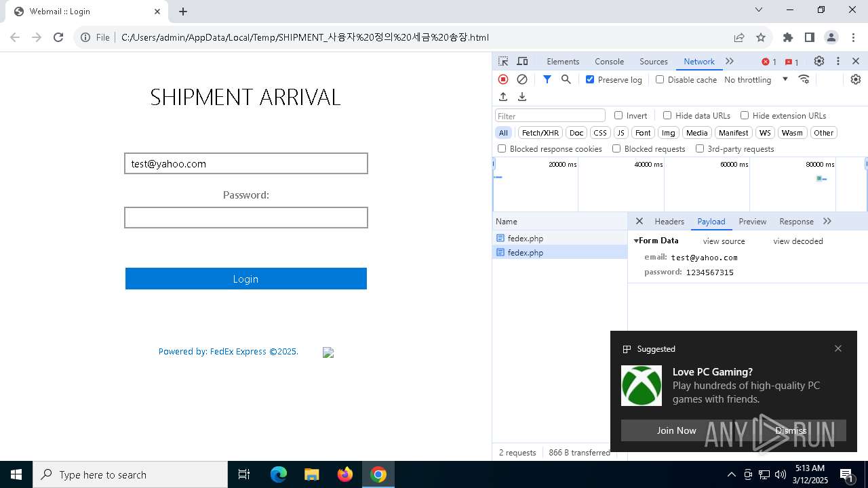Click the issues count badge
This screenshot has width=868, height=488.
[792, 62]
